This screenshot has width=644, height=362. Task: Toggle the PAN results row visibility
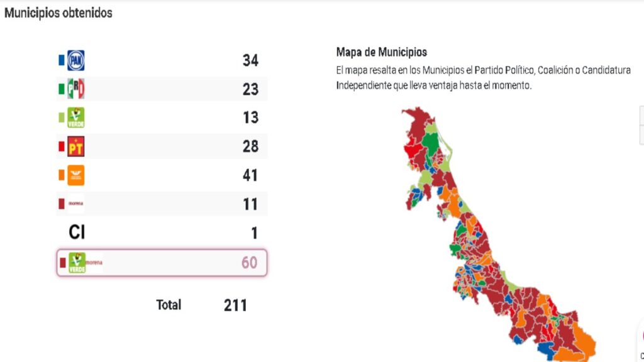click(161, 61)
